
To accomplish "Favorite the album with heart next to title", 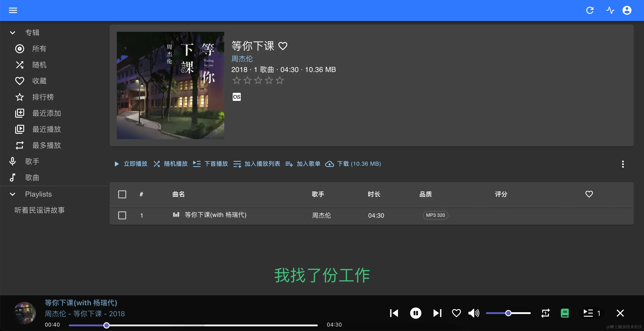I will 283,46.
